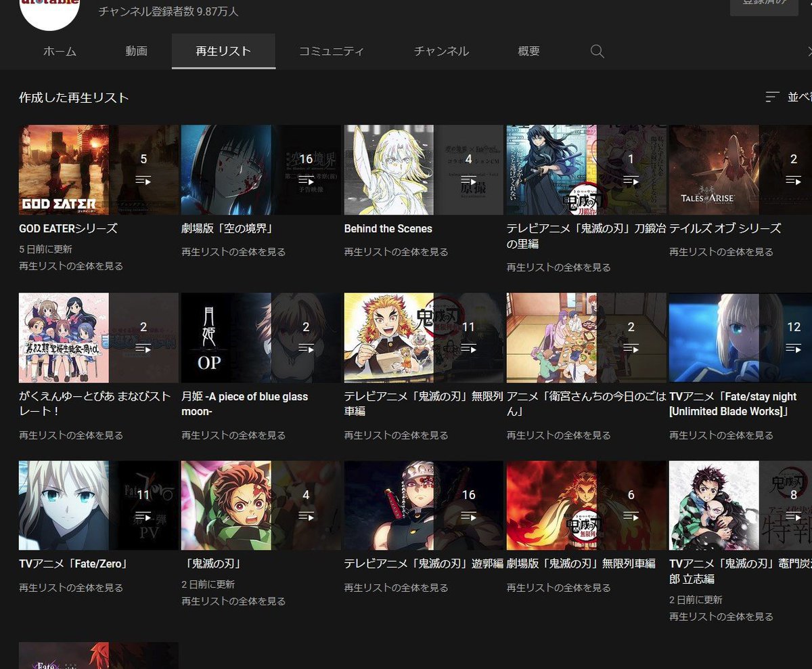The image size is (812, 669).
Task: Open 劇場版「鬼滅の刃」無限列車編 title
Action: pyautogui.click(x=581, y=564)
